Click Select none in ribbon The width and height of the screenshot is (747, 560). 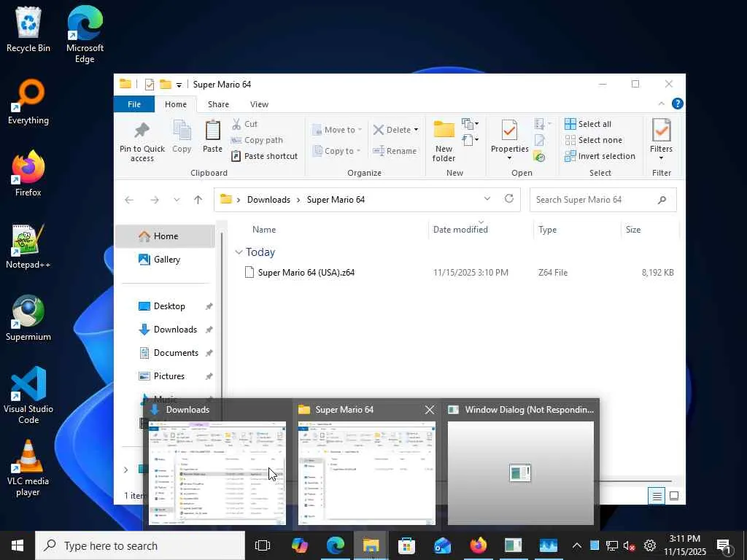(594, 140)
